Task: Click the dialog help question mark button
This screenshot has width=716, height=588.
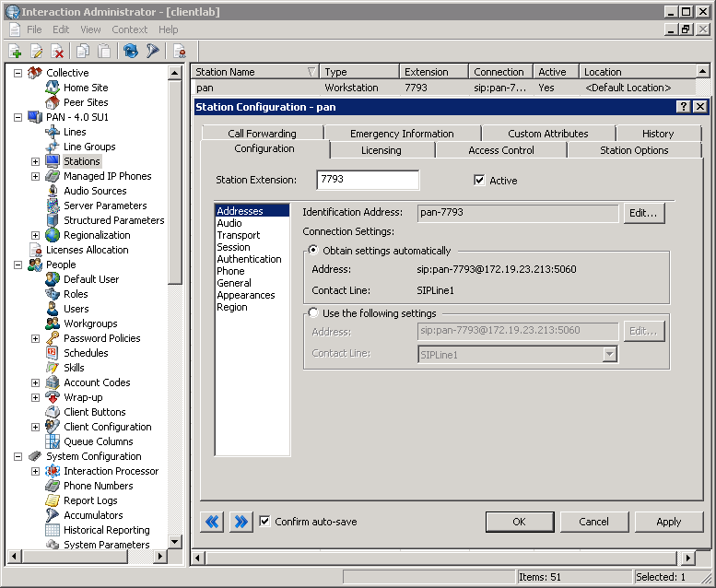Action: [x=683, y=107]
